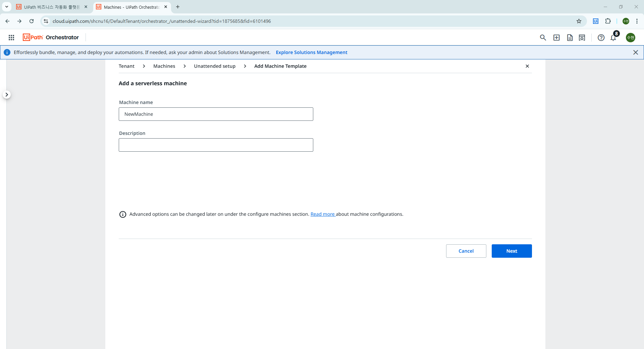Viewport: 644px width, 349px height.
Task: Focus the Machine name input field
Action: (216, 114)
